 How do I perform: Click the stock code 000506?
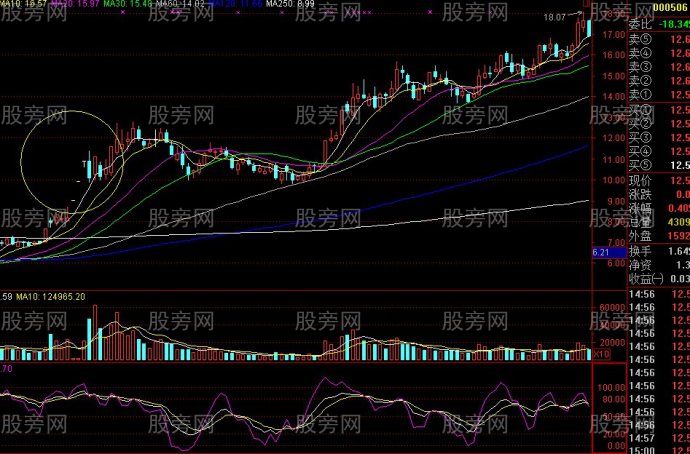coord(671,7)
